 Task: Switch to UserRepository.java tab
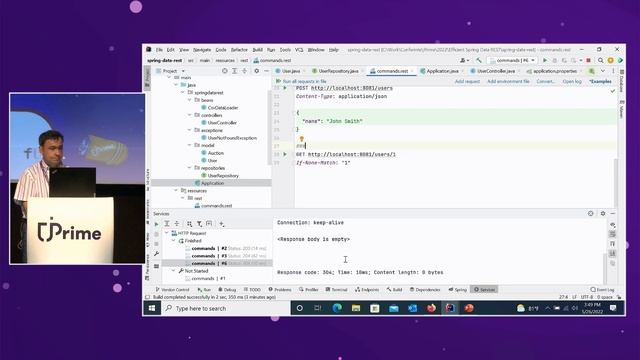[338, 71]
